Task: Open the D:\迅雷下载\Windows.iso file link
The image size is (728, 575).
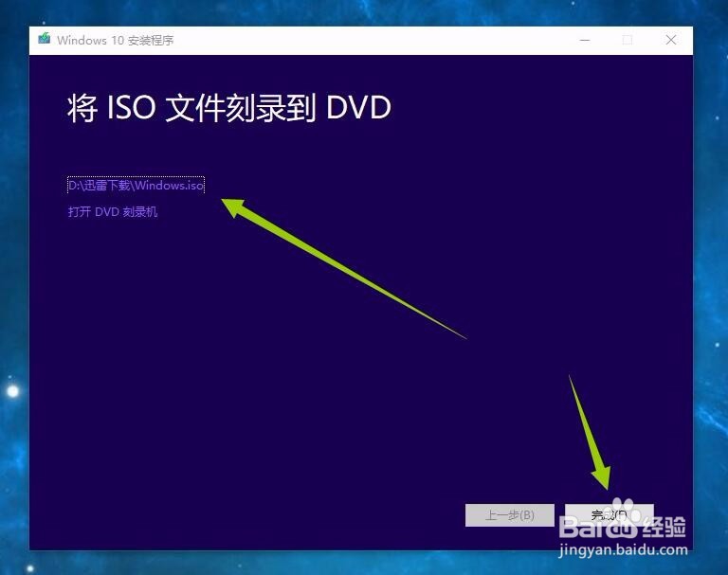Action: pos(136,186)
